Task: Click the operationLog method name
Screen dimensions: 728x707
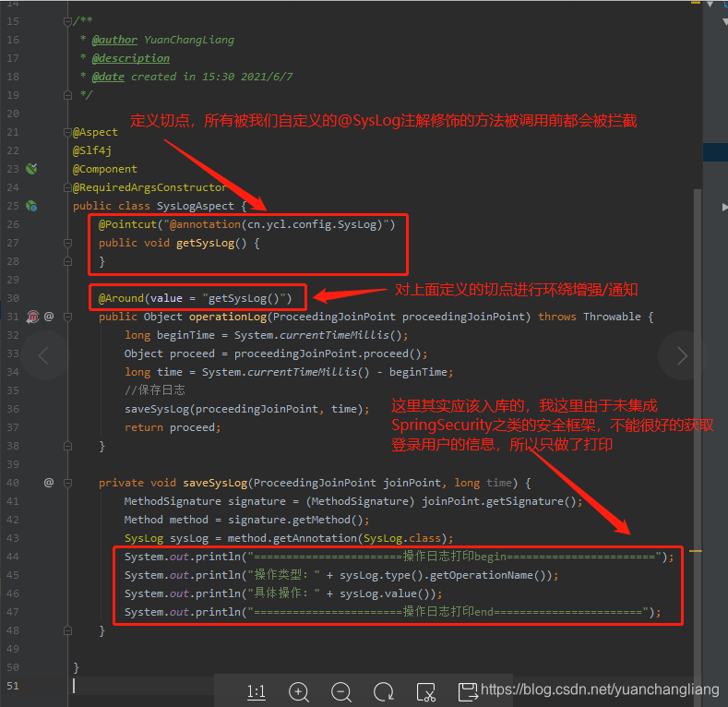Action: (x=228, y=317)
